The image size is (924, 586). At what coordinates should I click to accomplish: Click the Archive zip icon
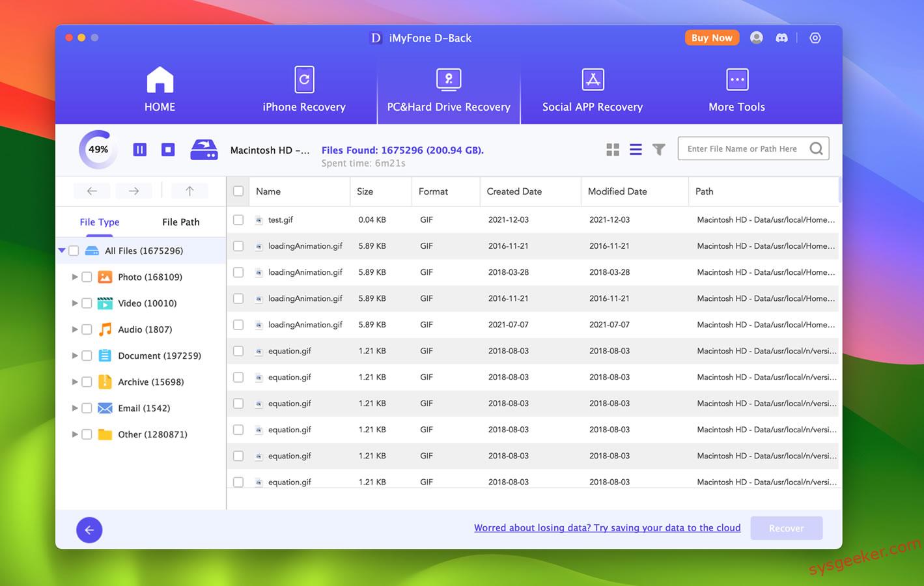[105, 382]
